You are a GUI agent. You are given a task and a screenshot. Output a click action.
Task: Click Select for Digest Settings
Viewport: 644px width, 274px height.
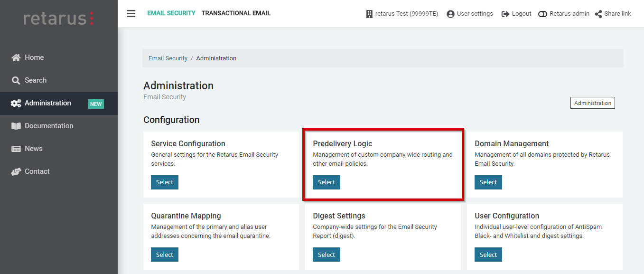pyautogui.click(x=327, y=255)
